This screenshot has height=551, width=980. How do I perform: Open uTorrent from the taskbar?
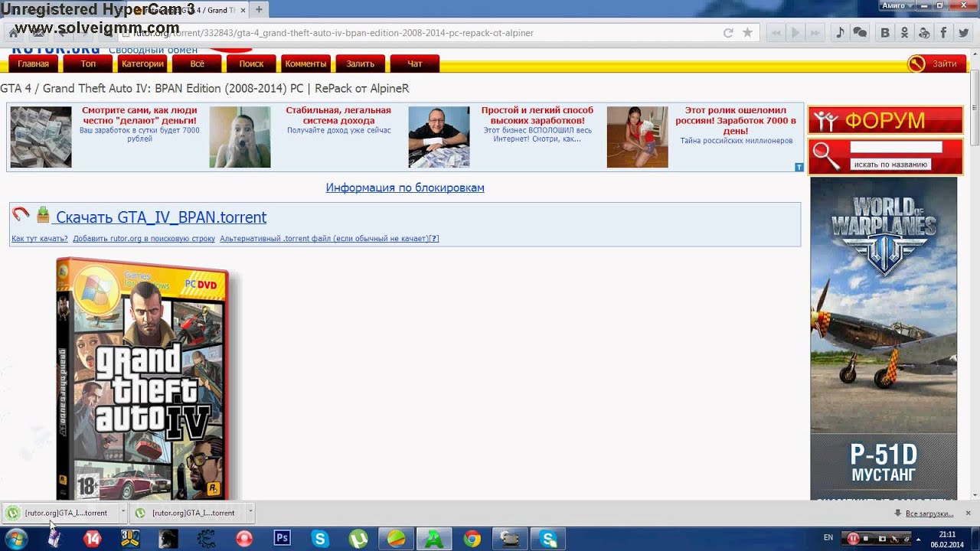(x=358, y=538)
